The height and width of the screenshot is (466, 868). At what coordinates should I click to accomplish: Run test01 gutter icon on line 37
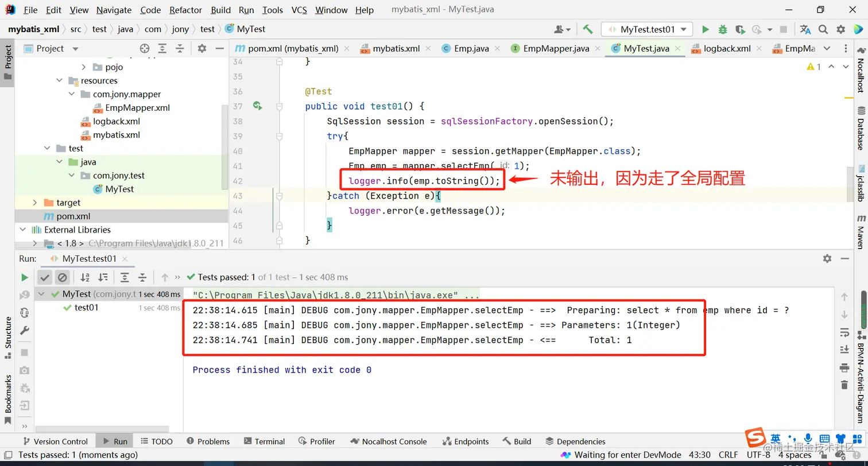(257, 106)
